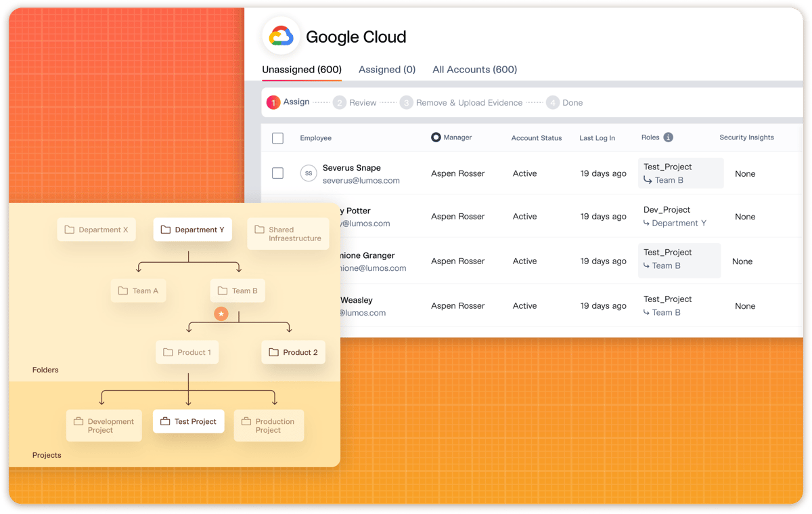
Task: Toggle the select-all checkbox in table header
Action: pos(277,138)
